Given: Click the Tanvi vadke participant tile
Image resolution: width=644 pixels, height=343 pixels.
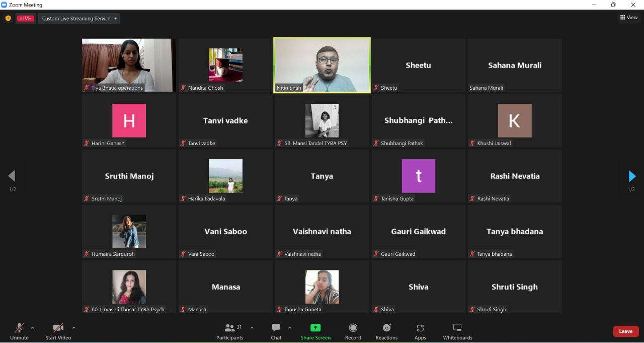Looking at the screenshot, I should click(x=225, y=121).
